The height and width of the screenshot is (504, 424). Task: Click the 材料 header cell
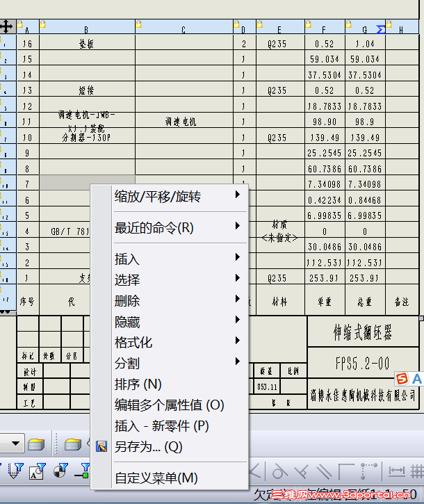point(280,300)
